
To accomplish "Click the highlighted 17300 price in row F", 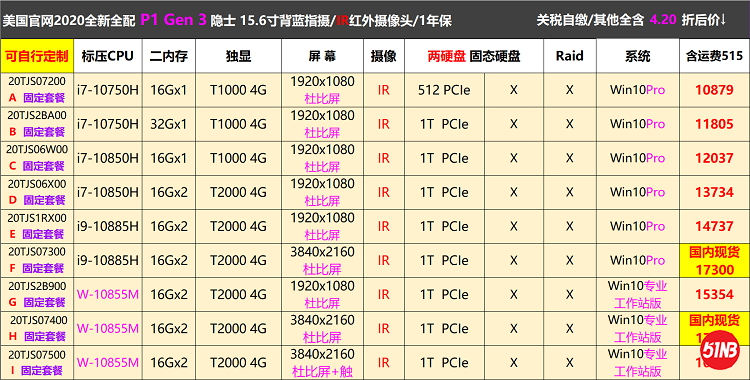I will click(715, 270).
